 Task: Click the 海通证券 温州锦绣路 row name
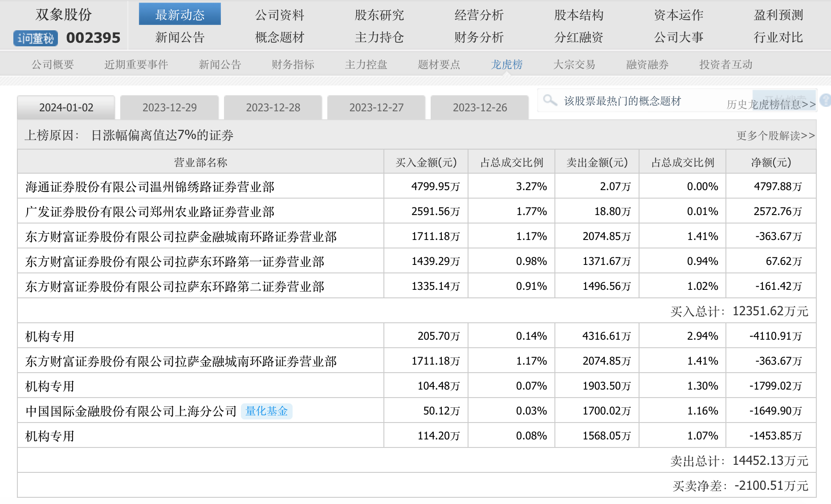[x=150, y=187]
